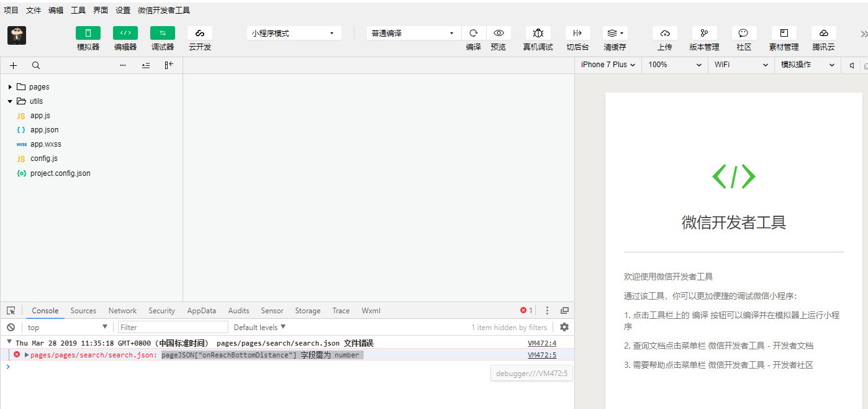This screenshot has width=868, height=409.
Task: Open app.json in the file tree
Action: (x=45, y=130)
